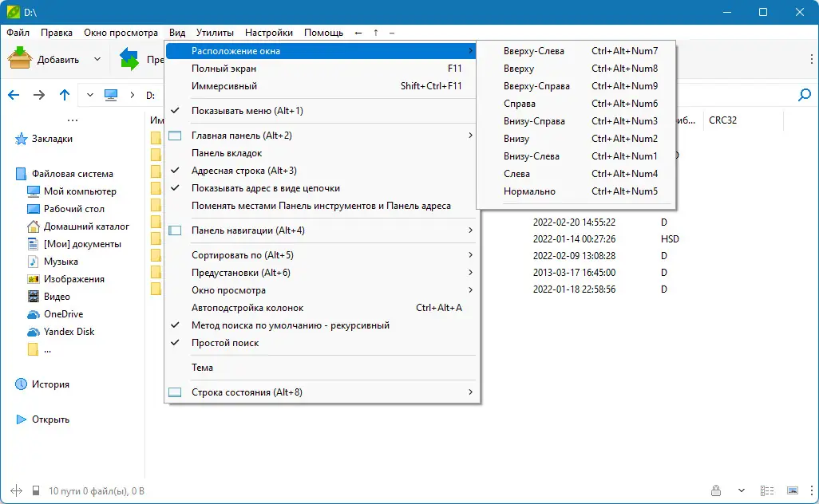
Task: Click the Закладки star icon
Action: (x=21, y=139)
